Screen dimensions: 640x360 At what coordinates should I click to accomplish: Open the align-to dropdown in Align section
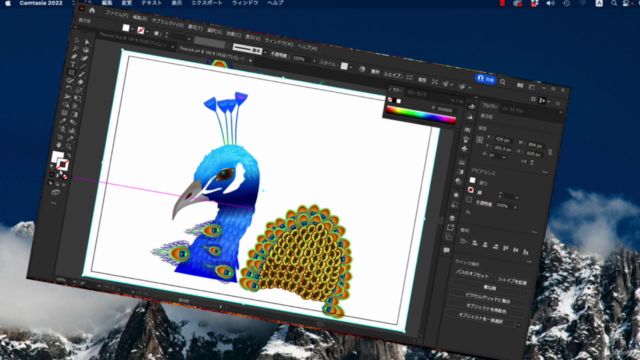click(464, 242)
